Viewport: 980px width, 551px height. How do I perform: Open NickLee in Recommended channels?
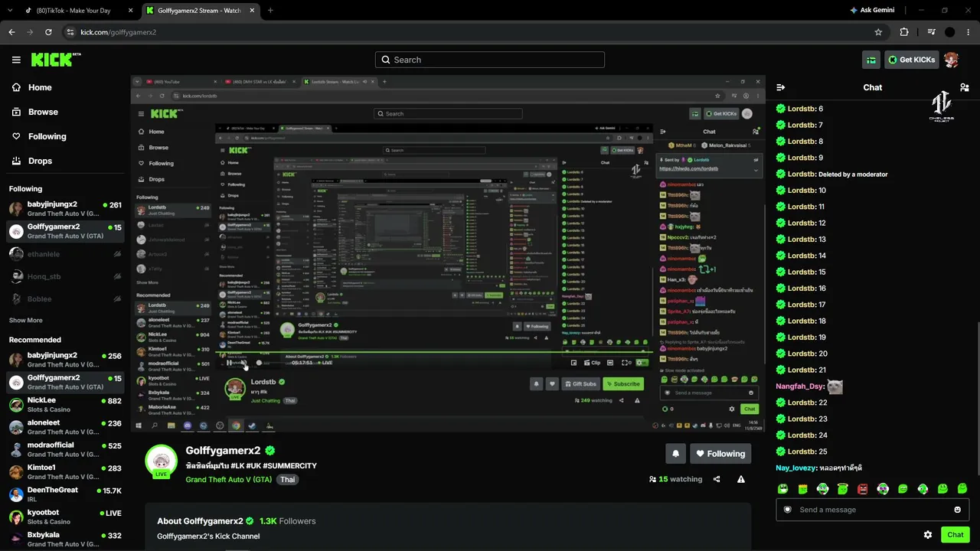tap(65, 405)
